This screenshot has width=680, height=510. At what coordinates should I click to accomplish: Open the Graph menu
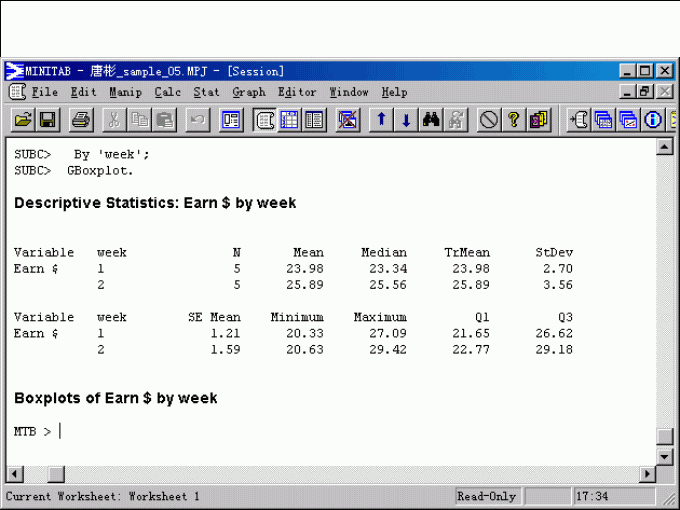[249, 92]
